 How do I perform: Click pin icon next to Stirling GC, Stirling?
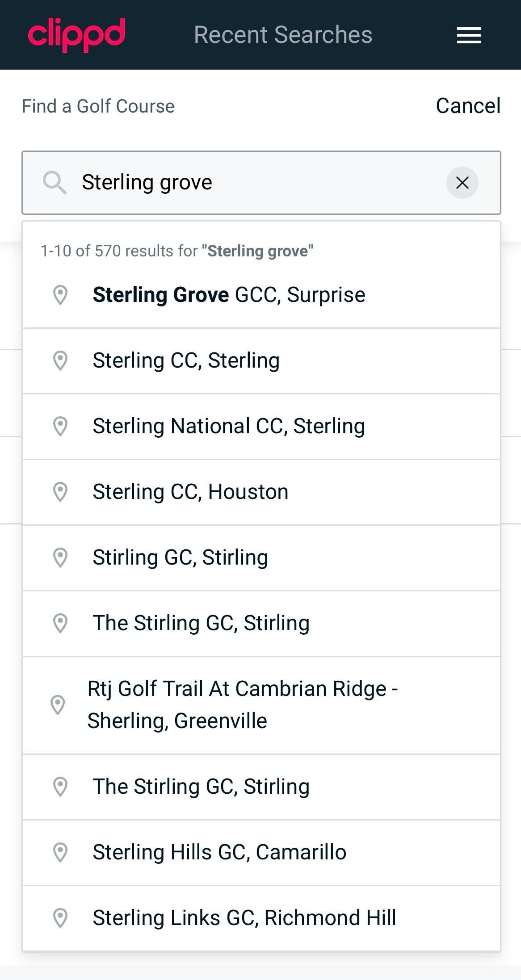tap(60, 557)
